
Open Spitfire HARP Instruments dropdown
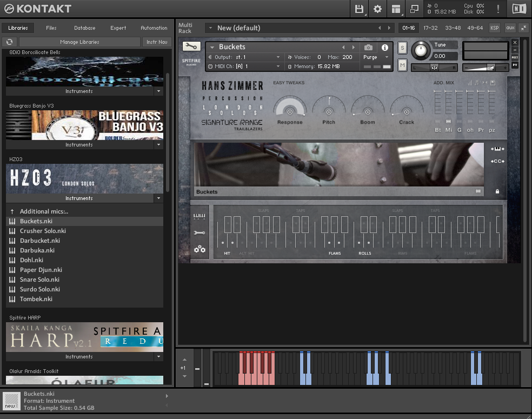pyautogui.click(x=158, y=357)
